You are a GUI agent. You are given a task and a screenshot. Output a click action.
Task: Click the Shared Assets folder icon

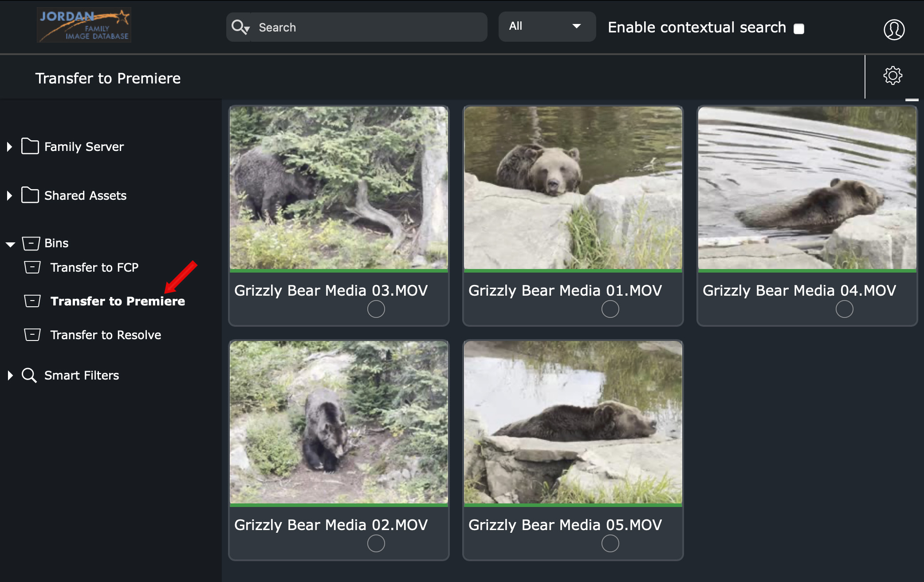(x=30, y=195)
